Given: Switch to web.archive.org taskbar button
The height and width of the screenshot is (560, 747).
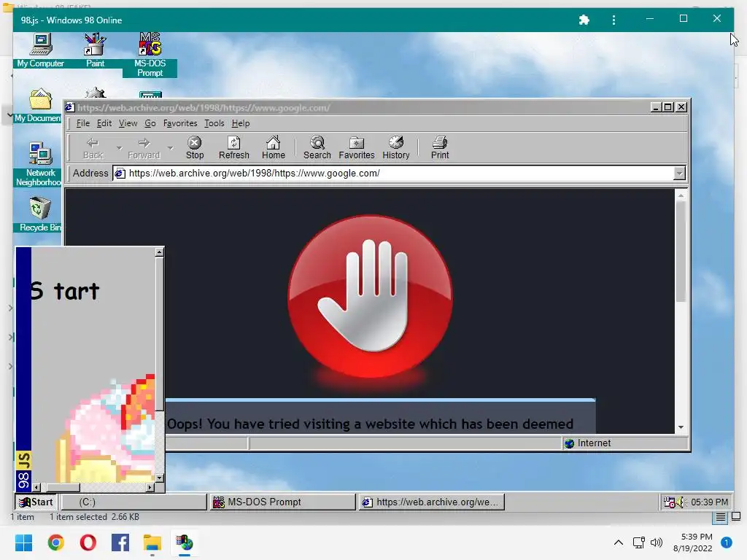Looking at the screenshot, I should point(432,502).
